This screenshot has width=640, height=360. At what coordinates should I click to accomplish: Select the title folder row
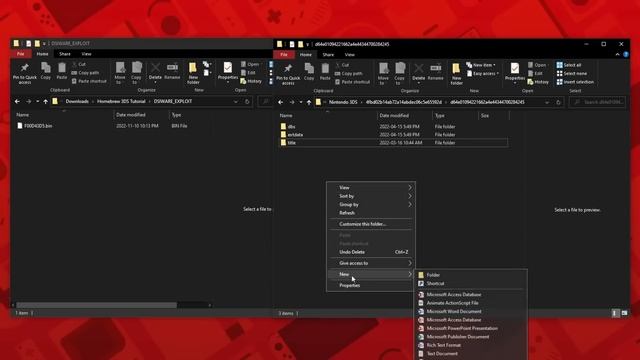point(394,142)
